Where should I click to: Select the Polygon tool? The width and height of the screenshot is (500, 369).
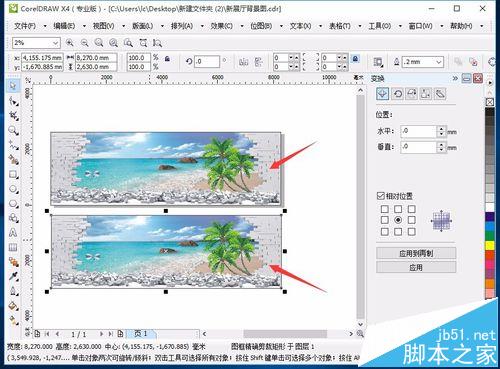pyautogui.click(x=13, y=204)
